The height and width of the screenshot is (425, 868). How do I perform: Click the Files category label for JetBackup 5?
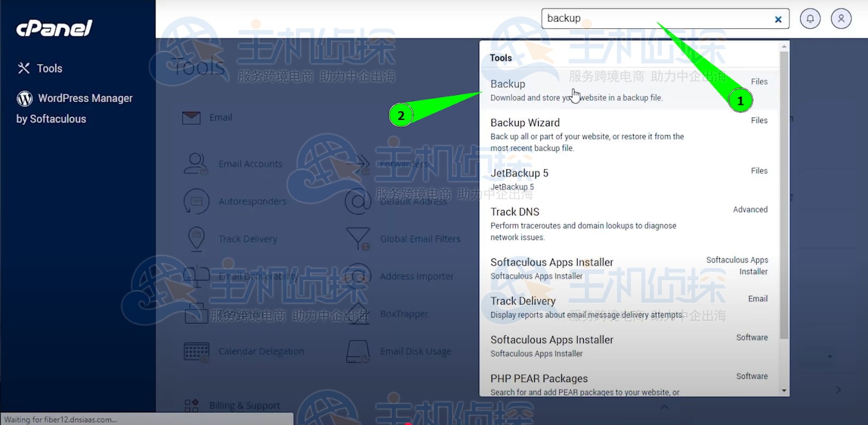pyautogui.click(x=759, y=171)
